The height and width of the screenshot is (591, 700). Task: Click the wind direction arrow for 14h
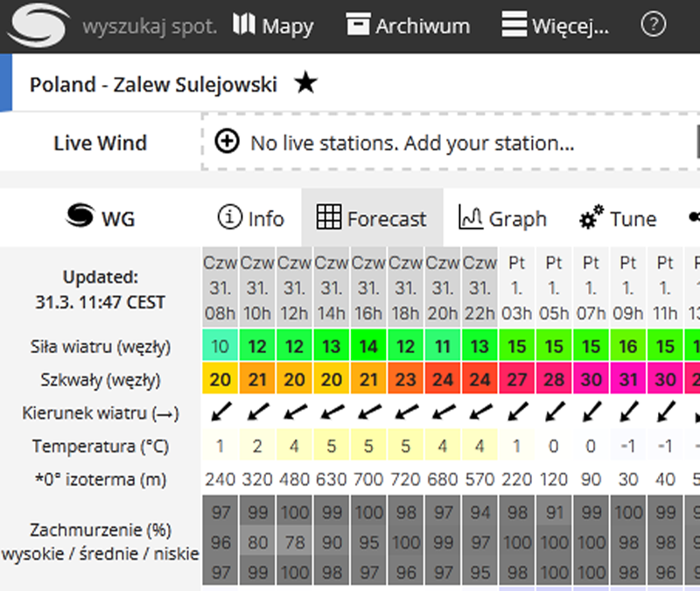pyautogui.click(x=332, y=412)
